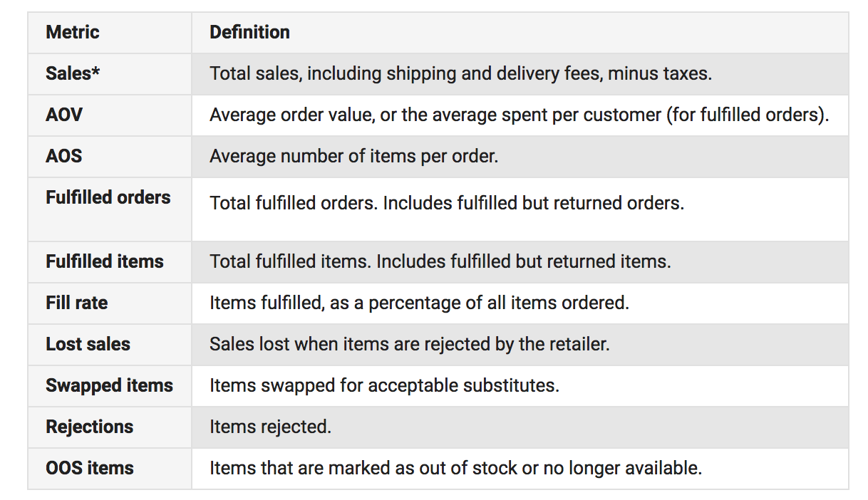Select the Sales* metric cell
The width and height of the screenshot is (868, 500).
pos(73,73)
